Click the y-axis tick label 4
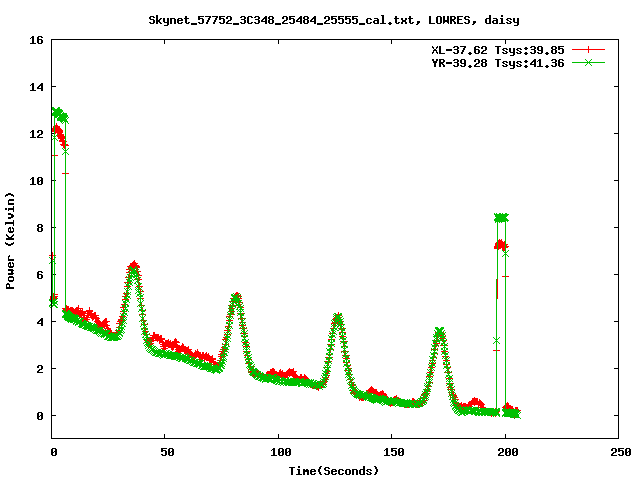 coord(40,322)
